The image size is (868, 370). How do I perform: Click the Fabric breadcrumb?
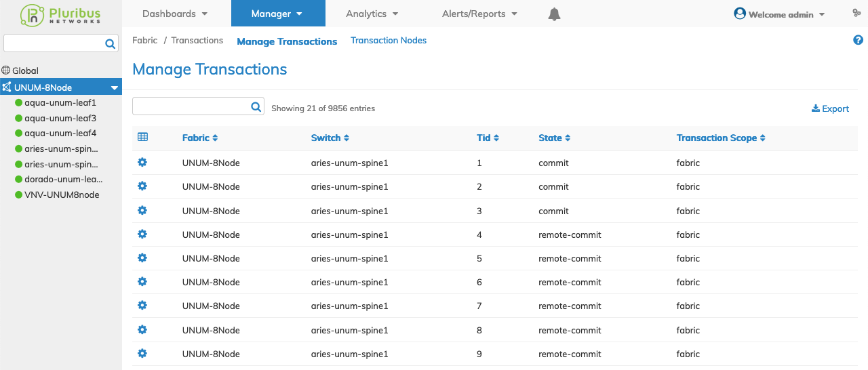[144, 41]
